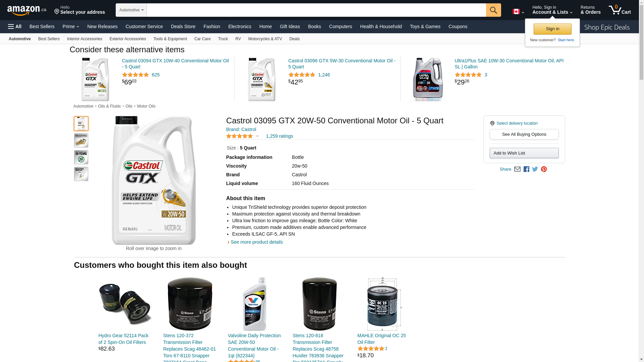This screenshot has width=644, height=362.
Task: Expand the Canada flag language selector
Action: click(x=518, y=12)
